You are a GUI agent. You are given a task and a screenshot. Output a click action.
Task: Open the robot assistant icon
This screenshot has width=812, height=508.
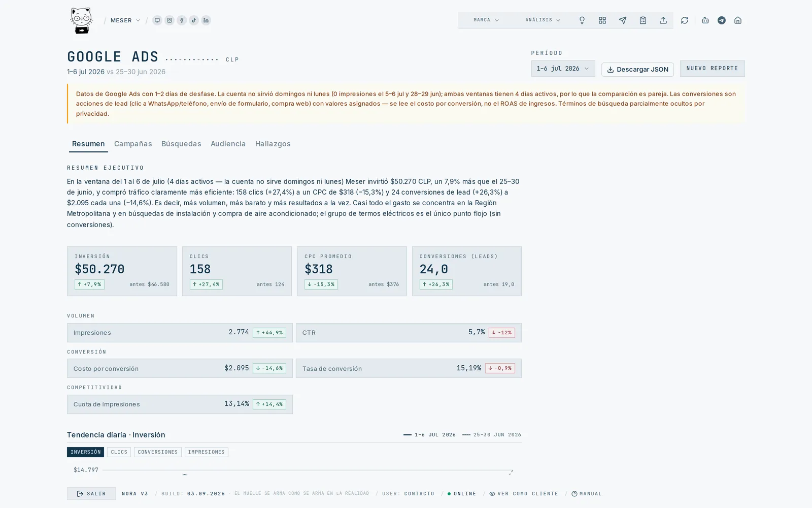tap(705, 20)
